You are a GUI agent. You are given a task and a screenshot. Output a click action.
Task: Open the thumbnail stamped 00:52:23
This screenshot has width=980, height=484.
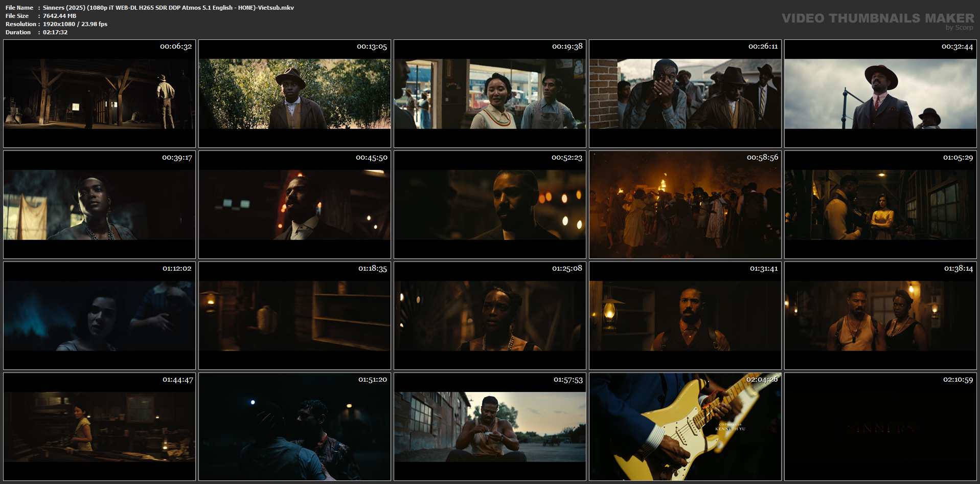click(x=490, y=205)
